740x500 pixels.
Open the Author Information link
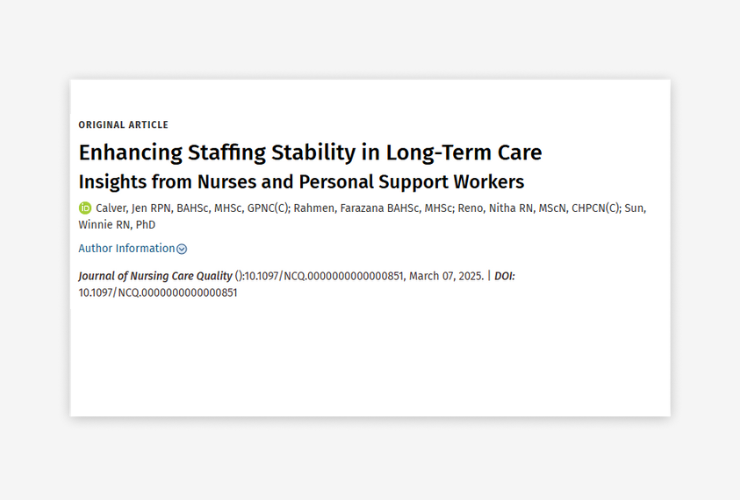coord(126,248)
